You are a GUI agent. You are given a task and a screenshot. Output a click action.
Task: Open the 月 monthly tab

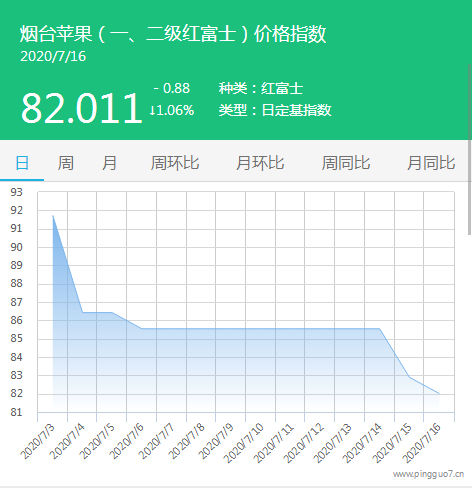[109, 163]
